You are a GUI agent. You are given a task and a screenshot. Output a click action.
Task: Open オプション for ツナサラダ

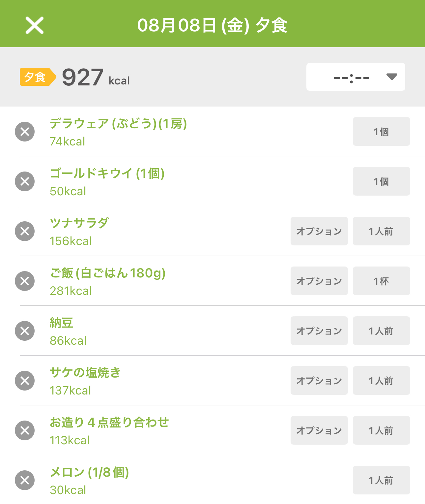(x=319, y=231)
